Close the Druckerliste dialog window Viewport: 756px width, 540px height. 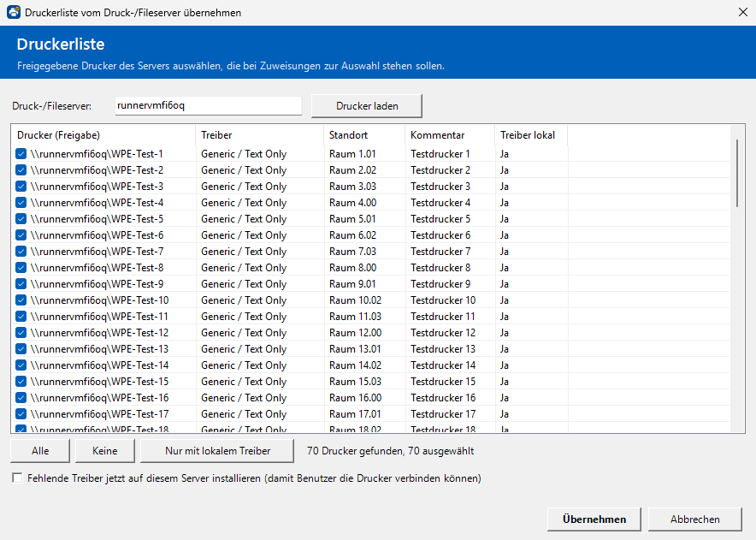[743, 12]
